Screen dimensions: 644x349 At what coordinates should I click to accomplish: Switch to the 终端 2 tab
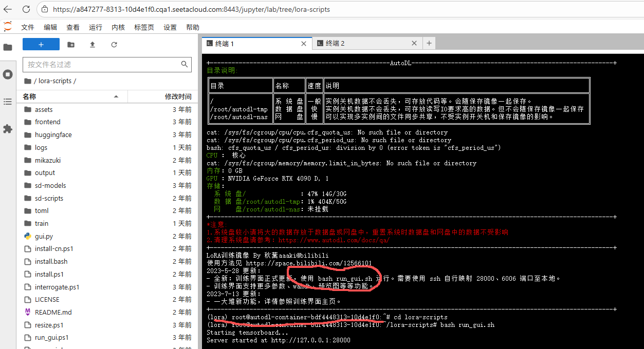tap(335, 44)
